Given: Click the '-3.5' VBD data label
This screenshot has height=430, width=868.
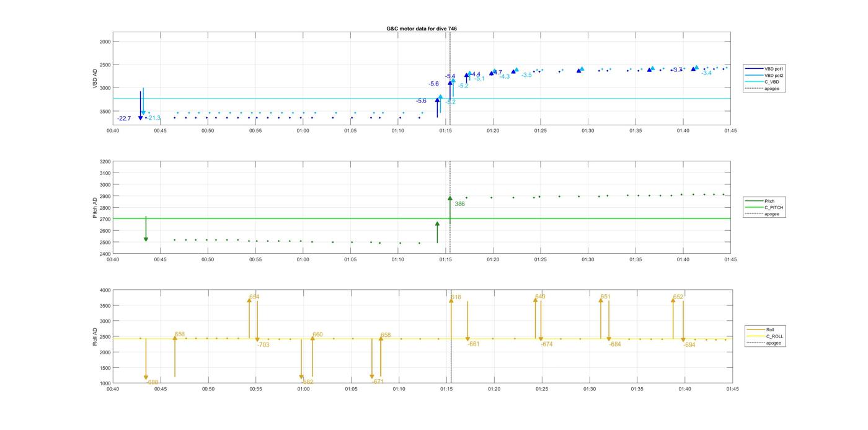Looking at the screenshot, I should point(526,75).
